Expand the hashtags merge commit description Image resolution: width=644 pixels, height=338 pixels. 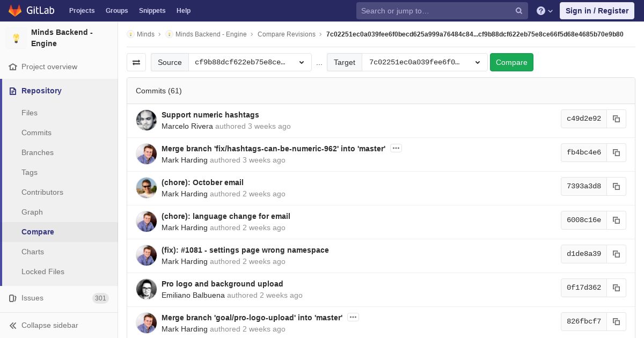396,148
